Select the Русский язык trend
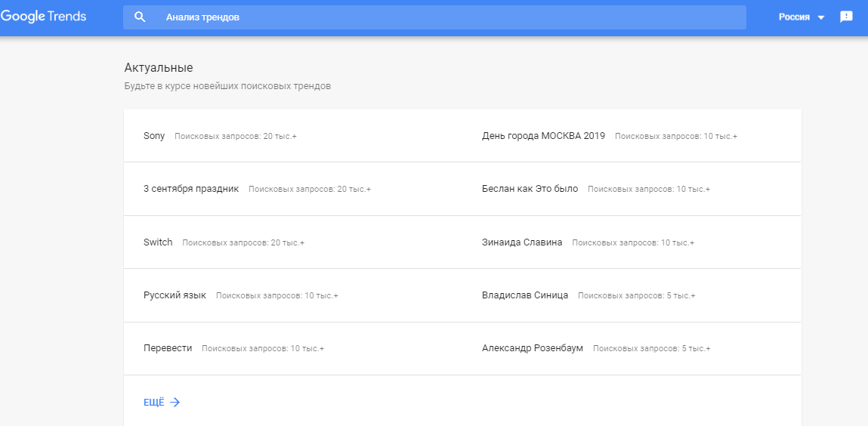 click(175, 295)
